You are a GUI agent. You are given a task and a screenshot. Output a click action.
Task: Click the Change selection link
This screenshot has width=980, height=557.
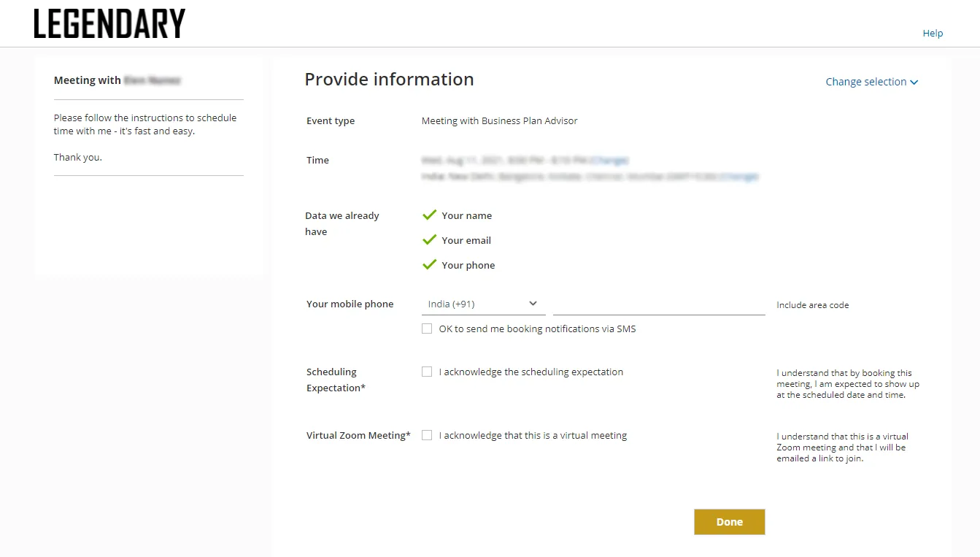tap(866, 82)
